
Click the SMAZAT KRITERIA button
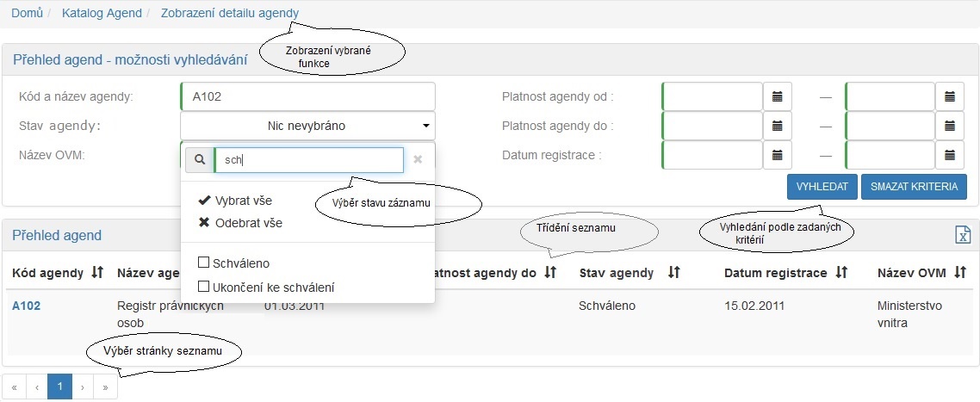click(914, 187)
